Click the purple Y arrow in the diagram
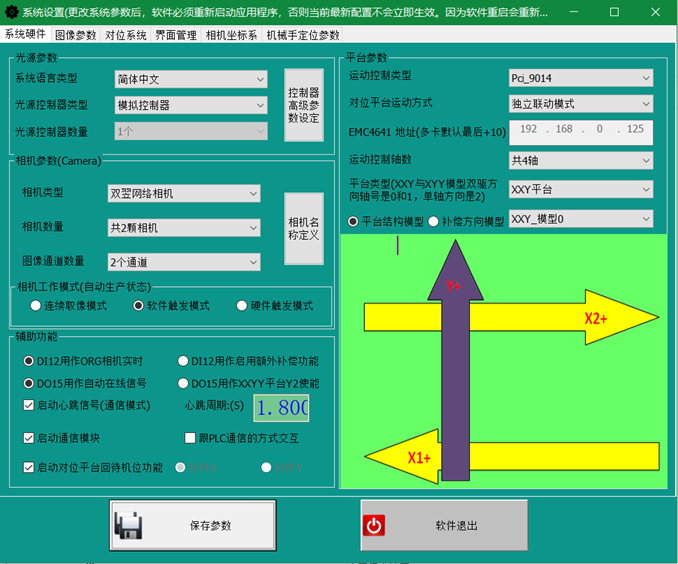 [453, 380]
